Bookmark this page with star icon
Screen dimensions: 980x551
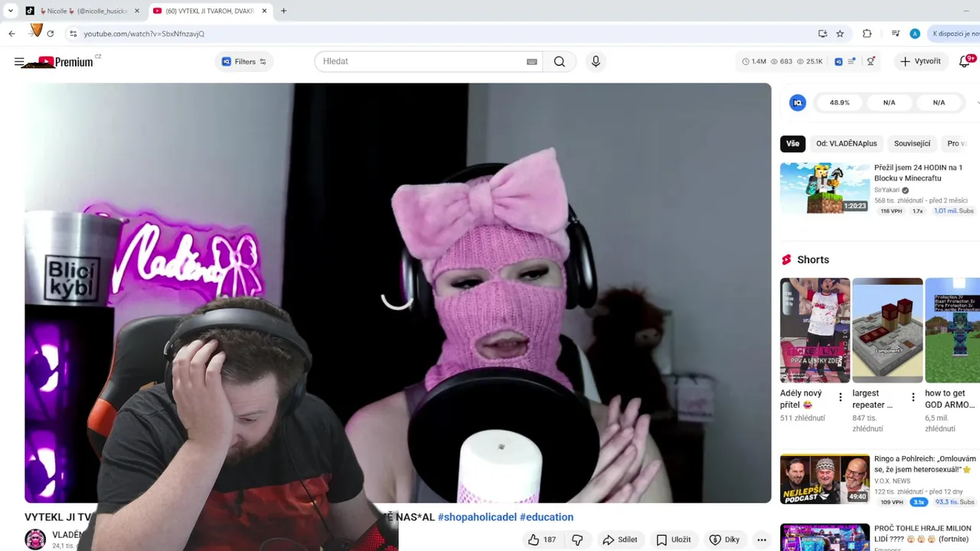[840, 34]
